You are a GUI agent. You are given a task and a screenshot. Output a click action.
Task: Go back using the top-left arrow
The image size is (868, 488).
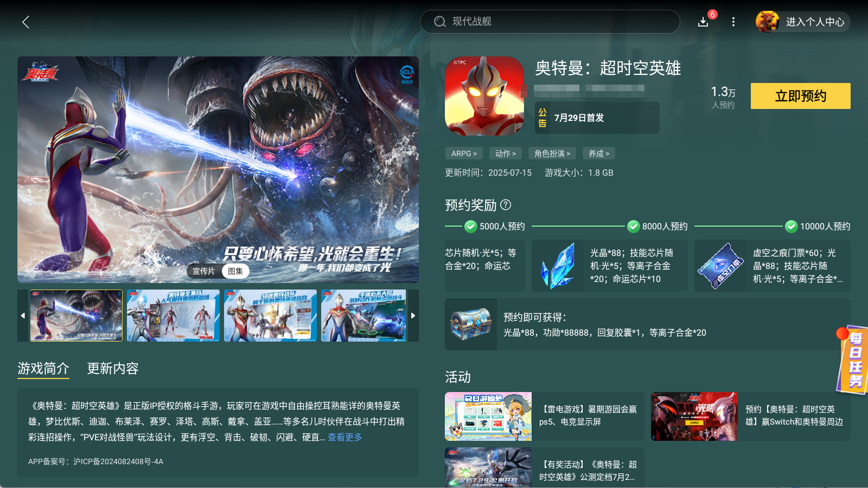(x=25, y=22)
